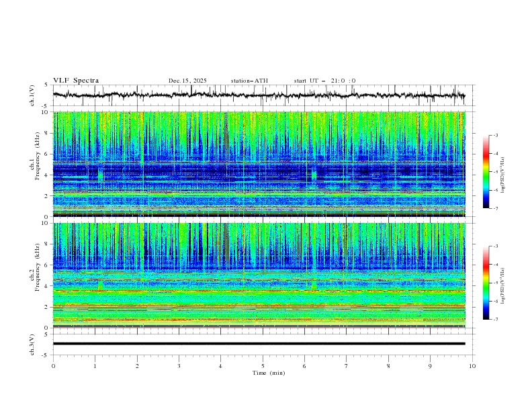
Task: Click the "6" tick on the time axis
Action: [305, 366]
